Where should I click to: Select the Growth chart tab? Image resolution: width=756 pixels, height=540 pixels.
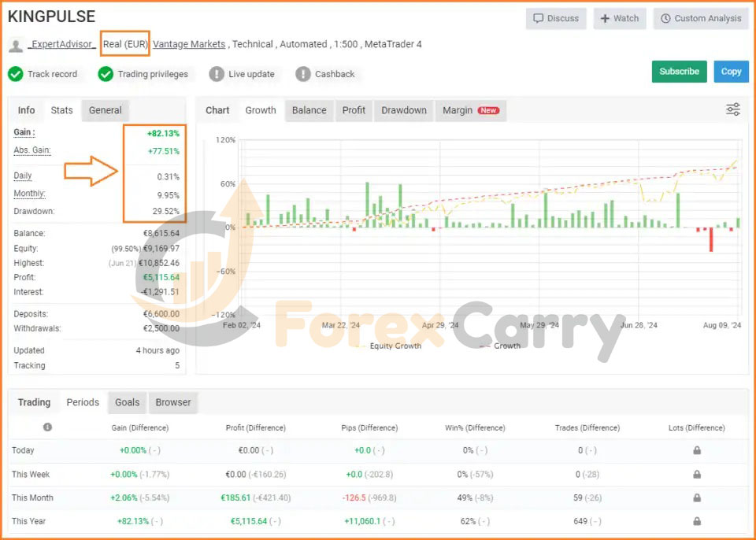point(261,110)
